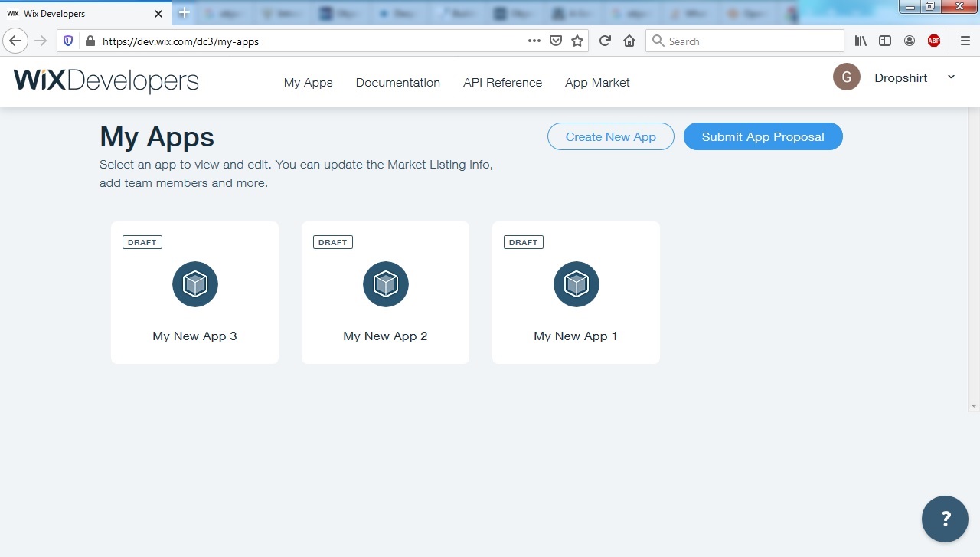The height and width of the screenshot is (557, 980).
Task: Close the Wix Developers tab
Action: [158, 14]
